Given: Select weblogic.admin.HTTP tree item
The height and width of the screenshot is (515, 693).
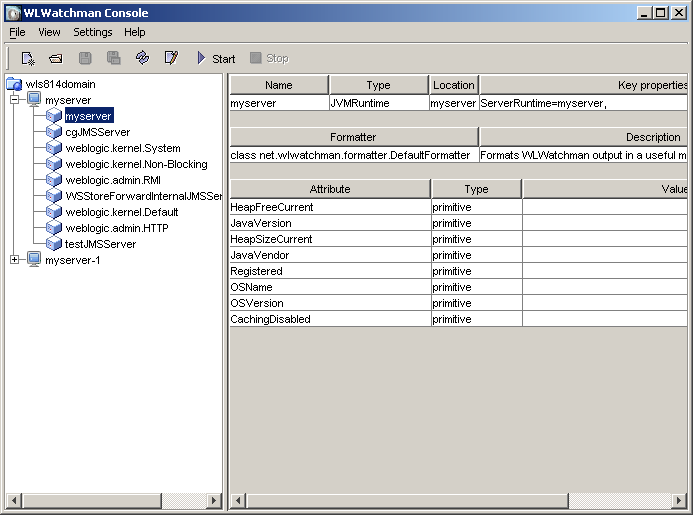Looking at the screenshot, I should click(x=117, y=228).
